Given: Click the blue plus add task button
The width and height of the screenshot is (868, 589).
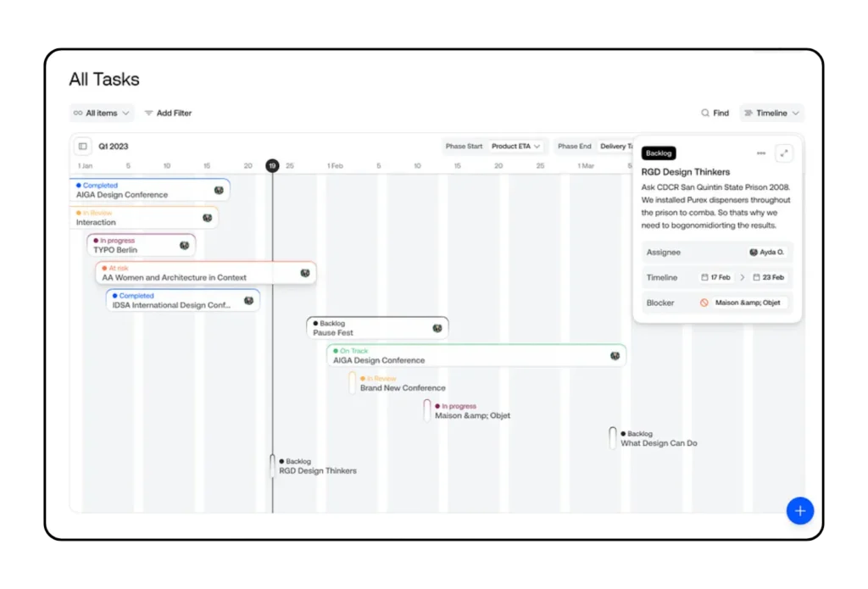Looking at the screenshot, I should click(x=799, y=510).
